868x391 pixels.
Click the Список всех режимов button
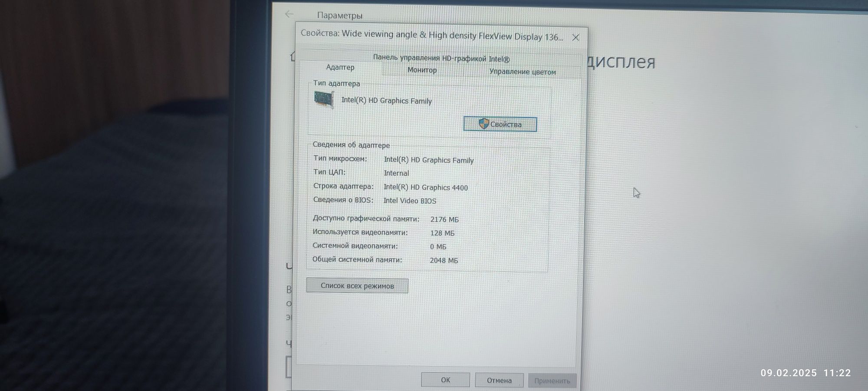pyautogui.click(x=357, y=286)
